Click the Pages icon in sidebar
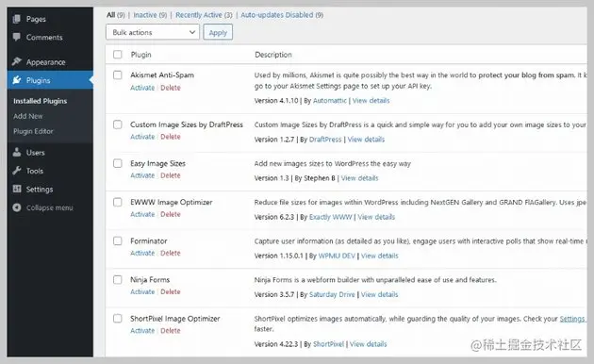This screenshot has height=364, width=594. (x=17, y=19)
